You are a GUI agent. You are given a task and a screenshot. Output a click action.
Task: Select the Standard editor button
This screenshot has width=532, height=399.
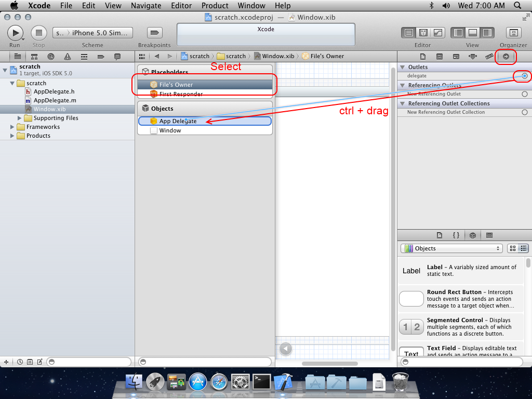click(x=409, y=33)
